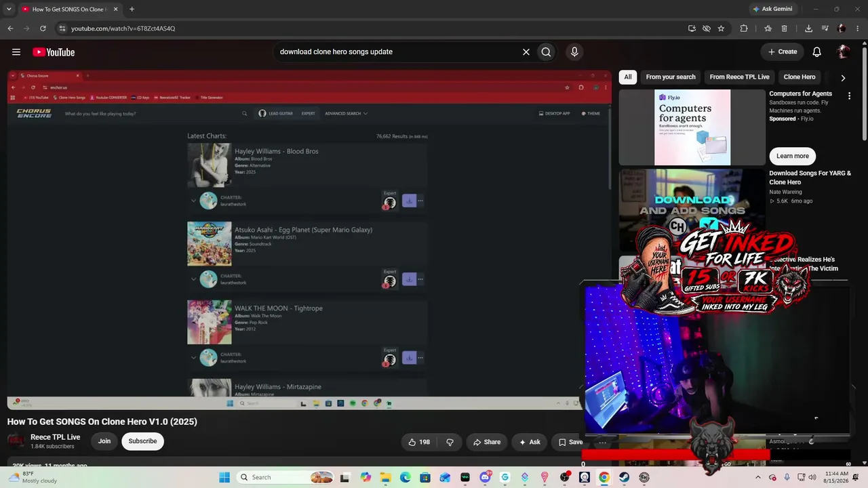Image resolution: width=868 pixels, height=488 pixels.
Task: Select the From your search chip
Action: pos(671,77)
